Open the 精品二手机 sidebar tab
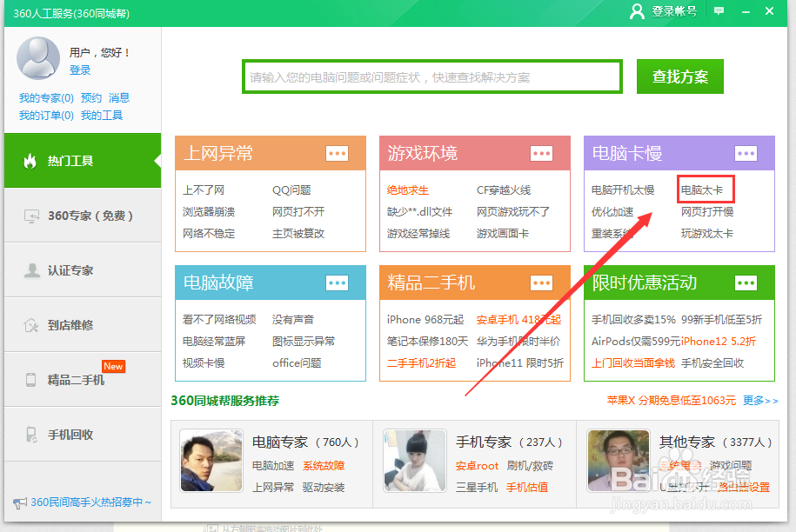 coord(83,380)
